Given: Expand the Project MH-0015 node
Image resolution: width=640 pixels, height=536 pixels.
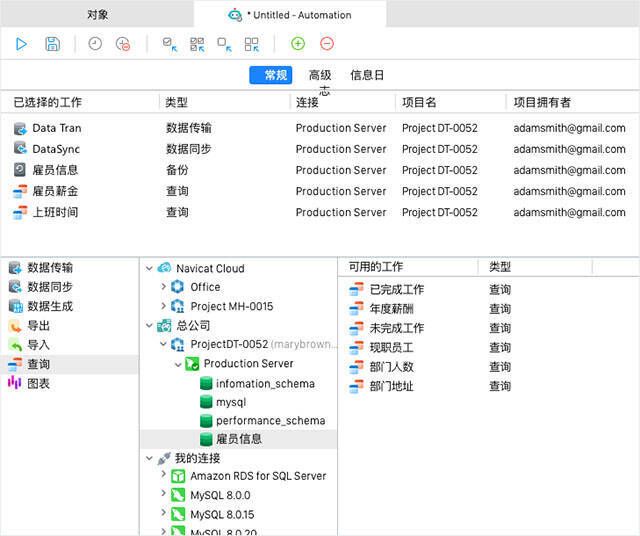Looking at the screenshot, I should [164, 306].
